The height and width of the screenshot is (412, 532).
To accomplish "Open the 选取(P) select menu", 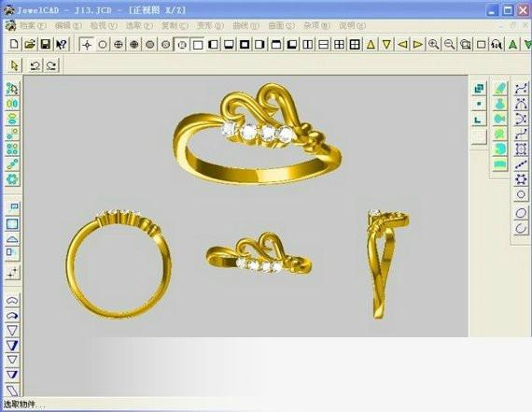I will (139, 25).
